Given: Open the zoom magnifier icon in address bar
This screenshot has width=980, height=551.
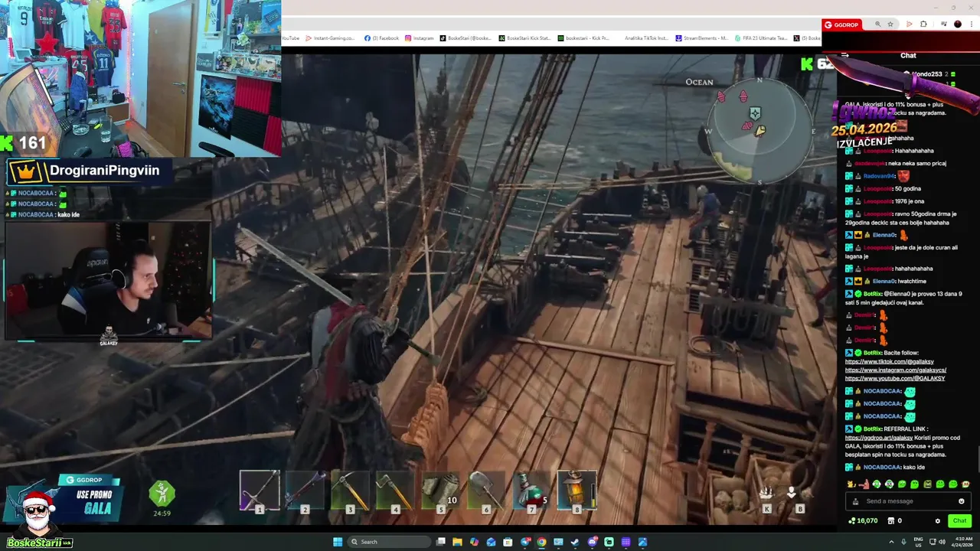Looking at the screenshot, I should click(x=878, y=24).
